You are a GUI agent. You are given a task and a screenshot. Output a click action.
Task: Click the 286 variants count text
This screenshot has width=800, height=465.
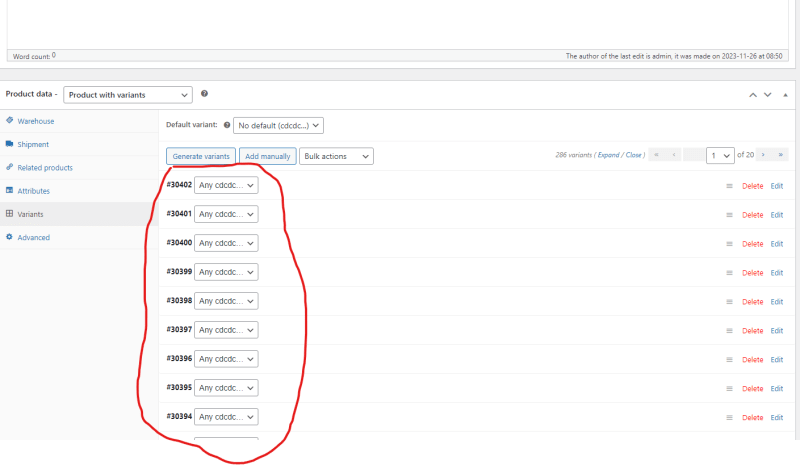tap(573, 155)
